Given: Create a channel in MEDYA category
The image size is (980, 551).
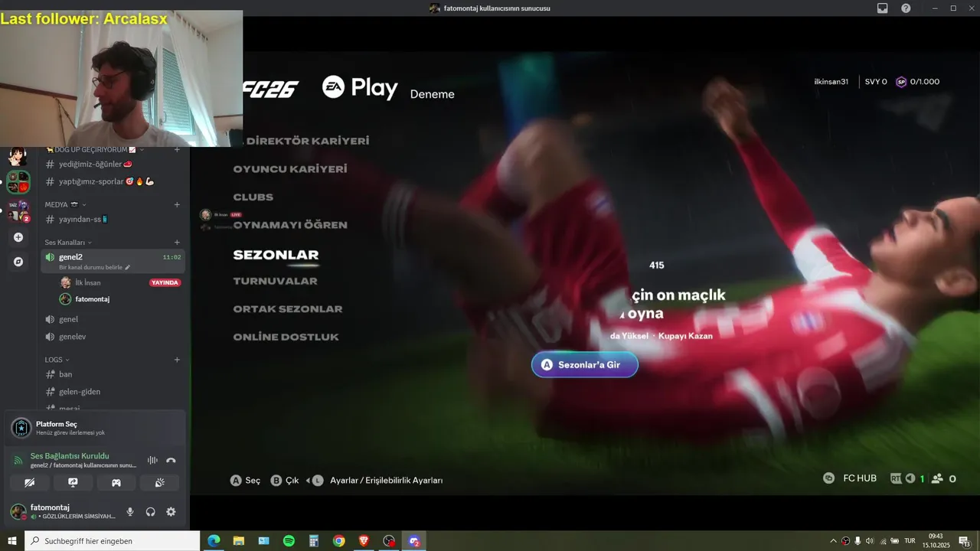Looking at the screenshot, I should click(177, 204).
